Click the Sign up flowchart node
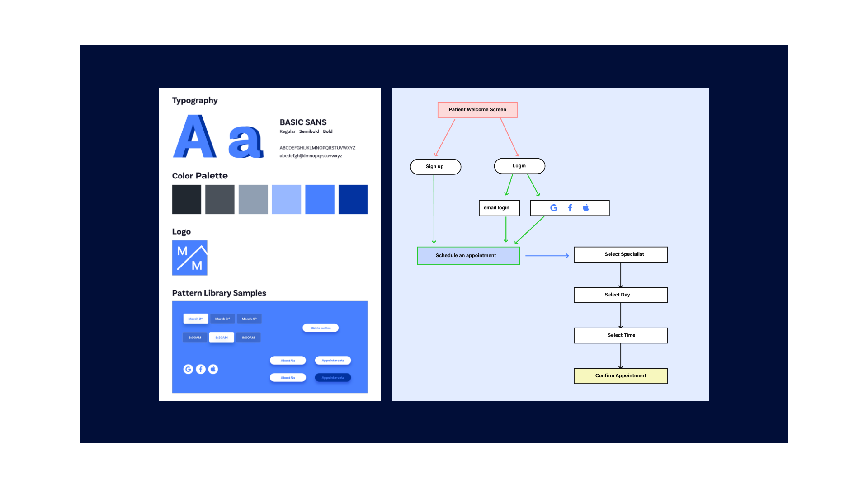 point(435,167)
